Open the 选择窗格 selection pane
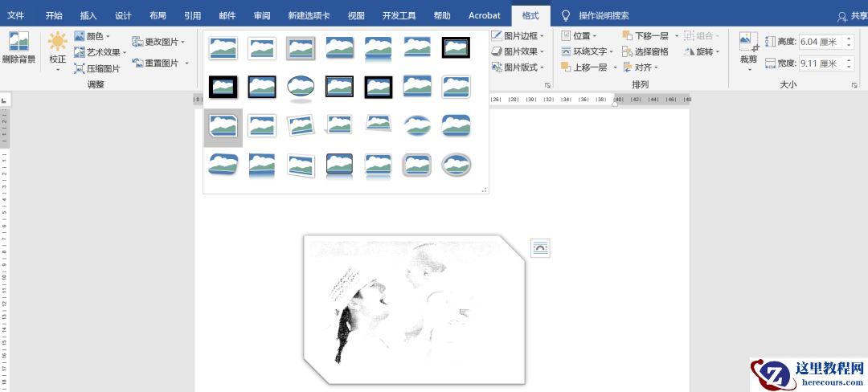 [645, 51]
